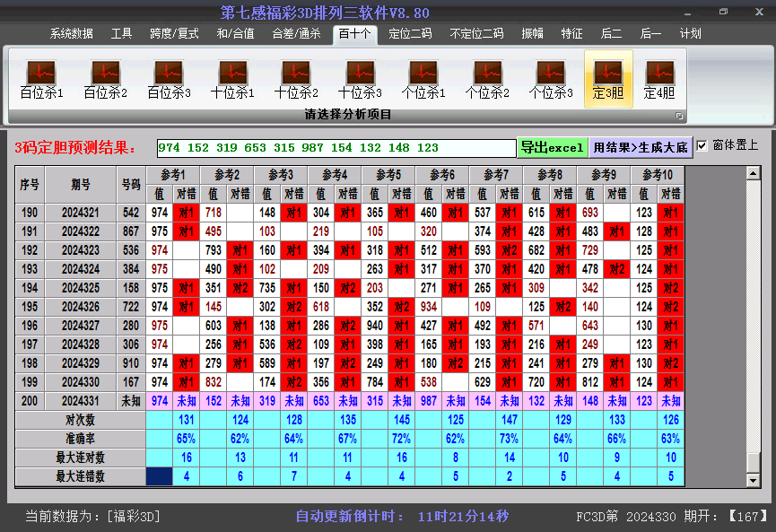The height and width of the screenshot is (532, 776).
Task: Click the 最大连对数 row label
Action: (80, 458)
